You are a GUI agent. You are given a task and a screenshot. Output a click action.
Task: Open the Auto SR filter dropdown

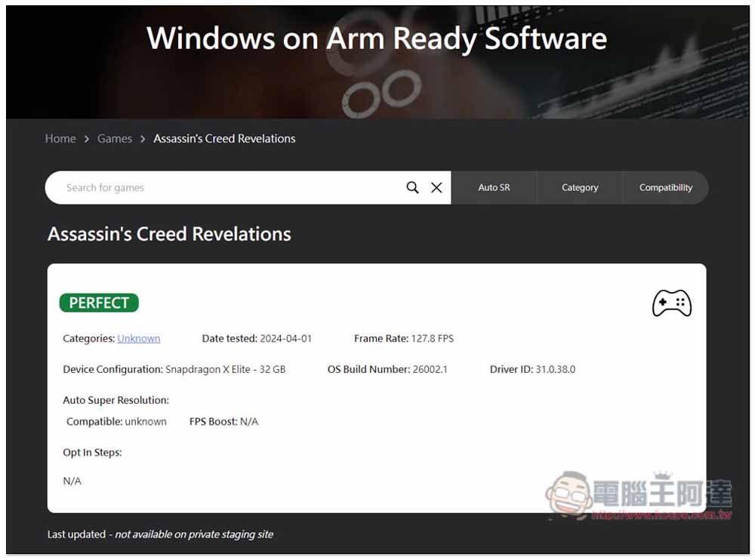(x=494, y=188)
